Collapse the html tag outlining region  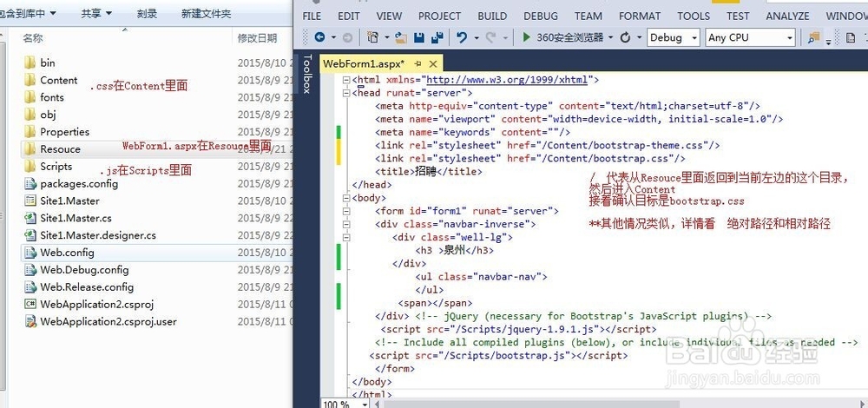(346, 80)
